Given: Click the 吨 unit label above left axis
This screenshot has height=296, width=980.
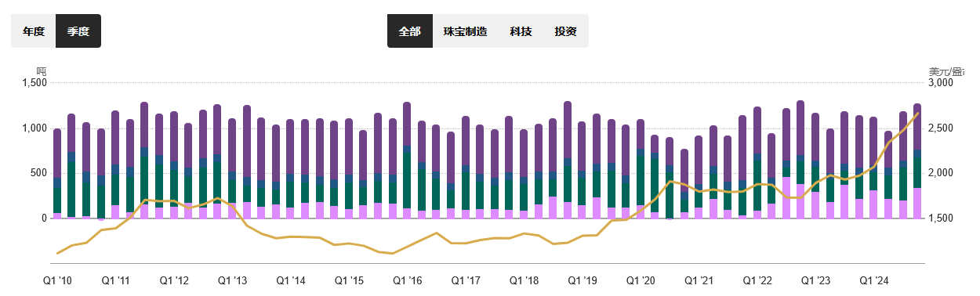Looking at the screenshot, I should coord(42,71).
